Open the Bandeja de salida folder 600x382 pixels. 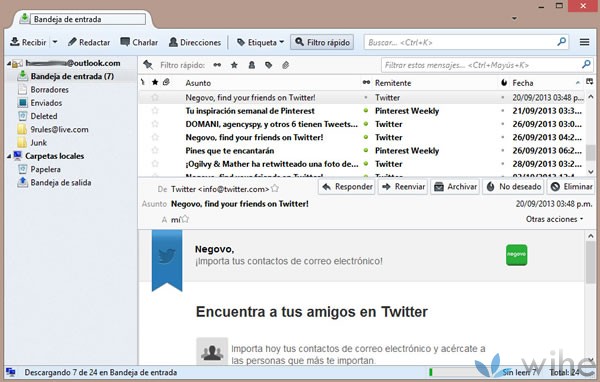[60, 183]
